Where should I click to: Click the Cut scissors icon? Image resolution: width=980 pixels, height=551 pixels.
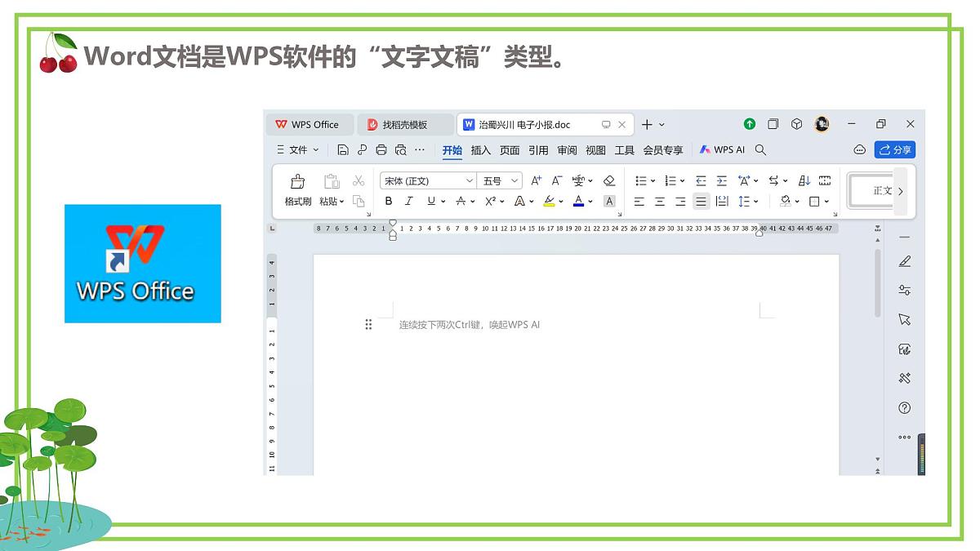(x=359, y=180)
